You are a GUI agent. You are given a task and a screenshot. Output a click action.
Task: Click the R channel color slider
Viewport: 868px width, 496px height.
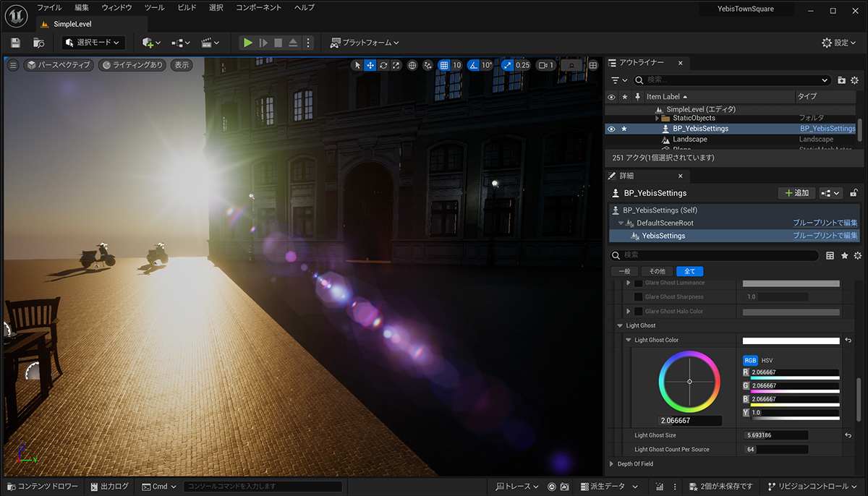(795, 374)
